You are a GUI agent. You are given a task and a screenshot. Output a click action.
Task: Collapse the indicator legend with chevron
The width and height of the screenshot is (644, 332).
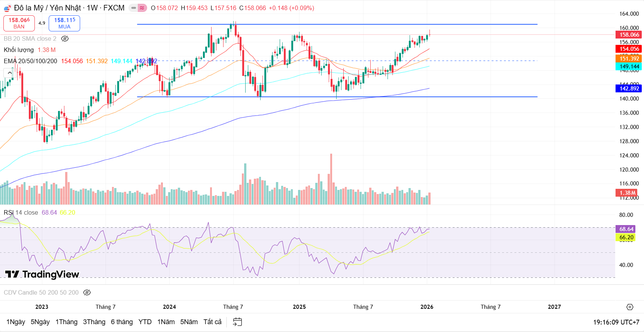(9, 73)
